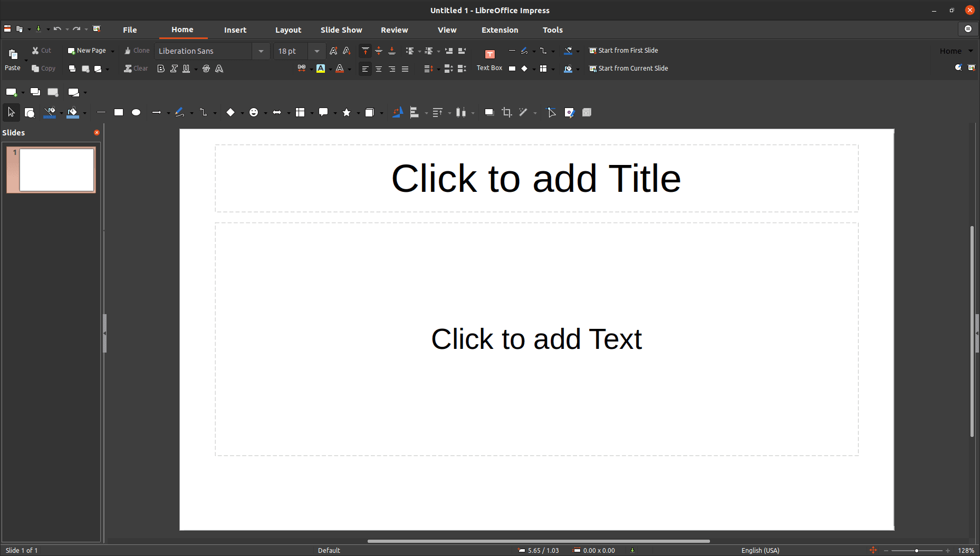
Task: Open the Slide Show tab
Action: click(x=341, y=30)
